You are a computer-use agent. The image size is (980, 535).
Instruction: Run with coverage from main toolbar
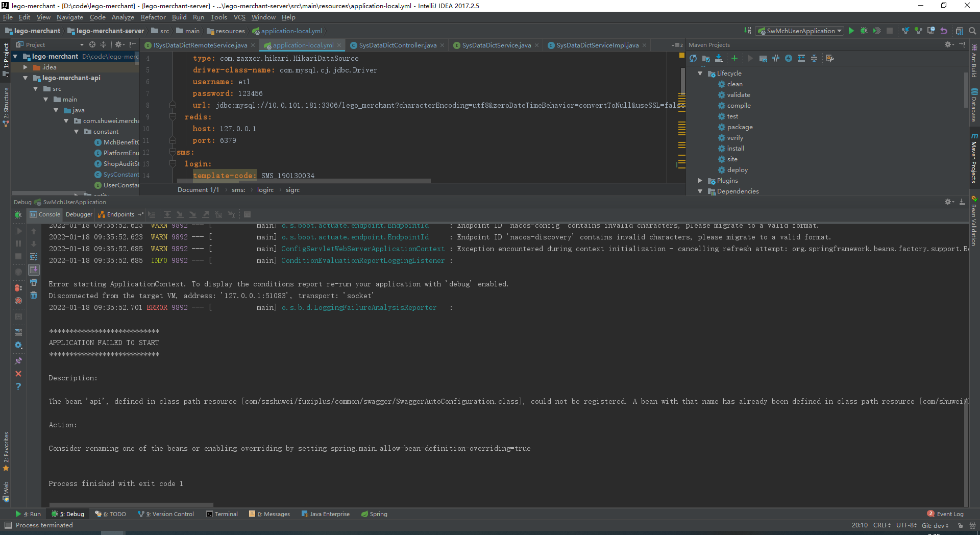pyautogui.click(x=876, y=31)
